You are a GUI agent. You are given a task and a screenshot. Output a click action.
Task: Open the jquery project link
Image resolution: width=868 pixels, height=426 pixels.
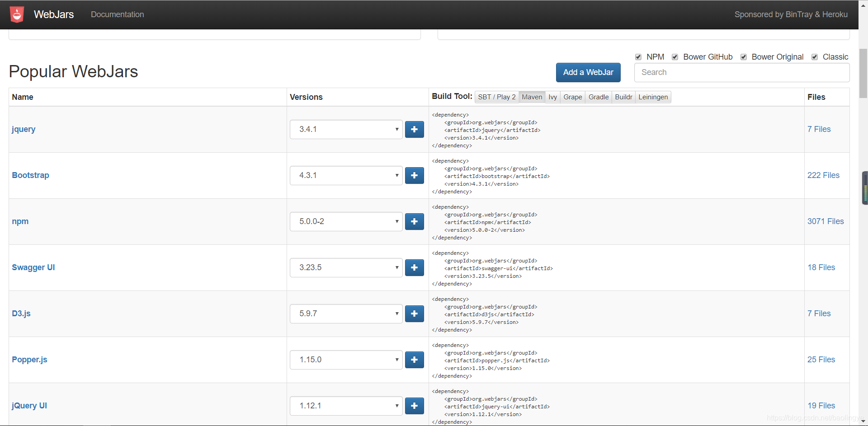(24, 129)
